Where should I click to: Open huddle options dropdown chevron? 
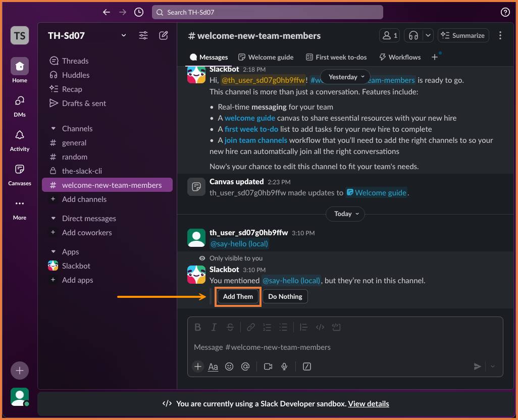pyautogui.click(x=428, y=36)
